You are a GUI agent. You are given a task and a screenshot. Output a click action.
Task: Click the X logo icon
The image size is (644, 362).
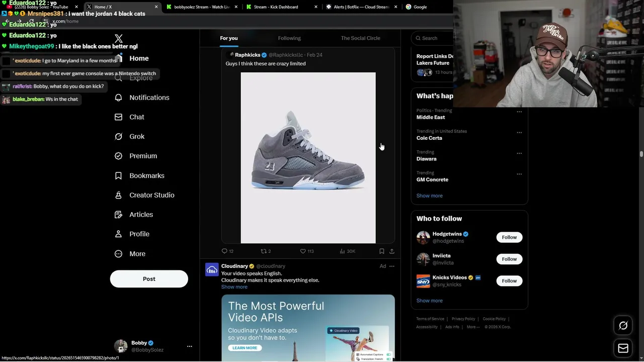tap(119, 39)
